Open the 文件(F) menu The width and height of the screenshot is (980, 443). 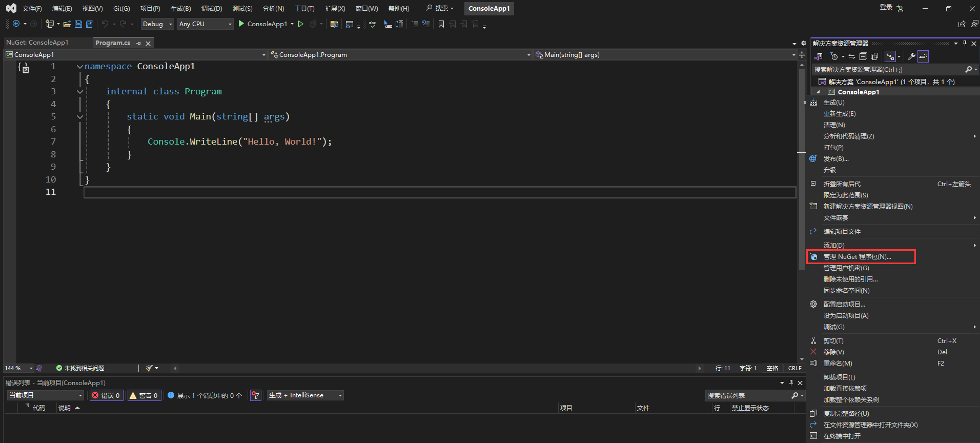point(32,8)
